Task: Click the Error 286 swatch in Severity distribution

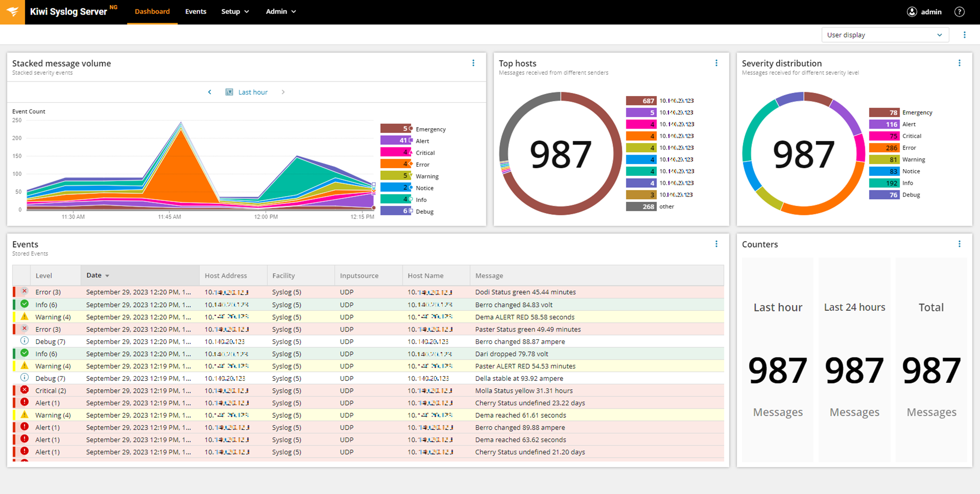Action: click(884, 148)
